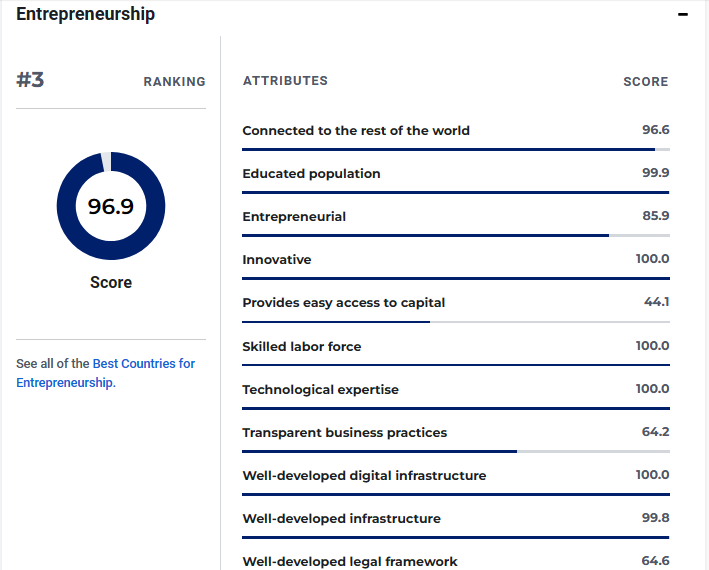This screenshot has width=709, height=570.
Task: Click the Technological expertise attribute
Action: coord(320,389)
